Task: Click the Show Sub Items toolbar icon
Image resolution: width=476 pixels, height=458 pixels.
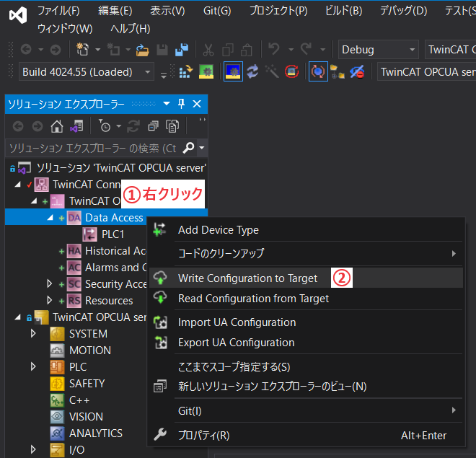Action: pos(338,72)
